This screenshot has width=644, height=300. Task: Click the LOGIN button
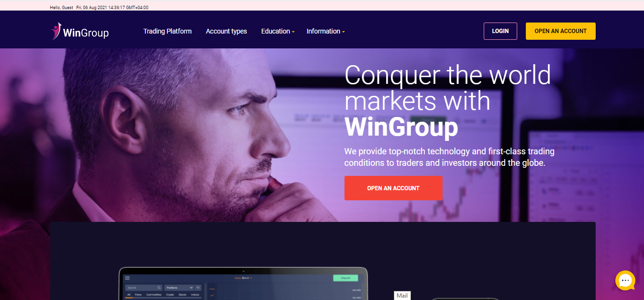pyautogui.click(x=500, y=31)
